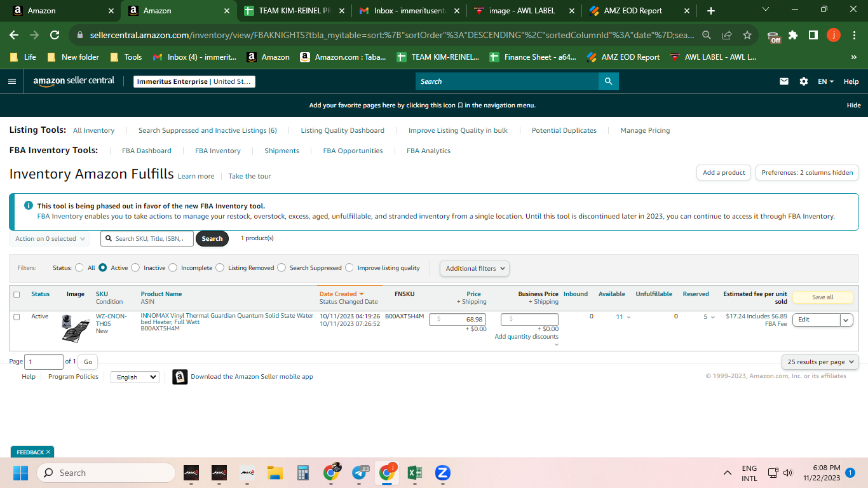The width and height of the screenshot is (868, 488).
Task: Open the Chrome profile avatar
Action: tap(834, 36)
